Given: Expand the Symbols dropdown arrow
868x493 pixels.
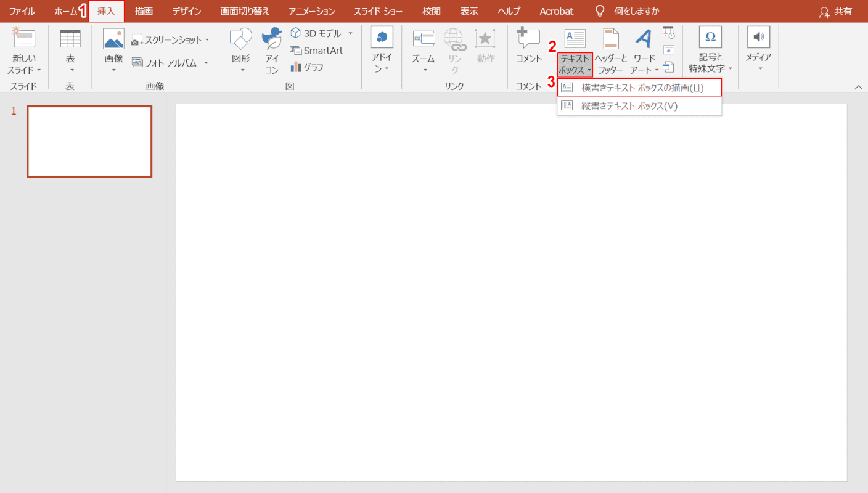Looking at the screenshot, I should click(731, 69).
